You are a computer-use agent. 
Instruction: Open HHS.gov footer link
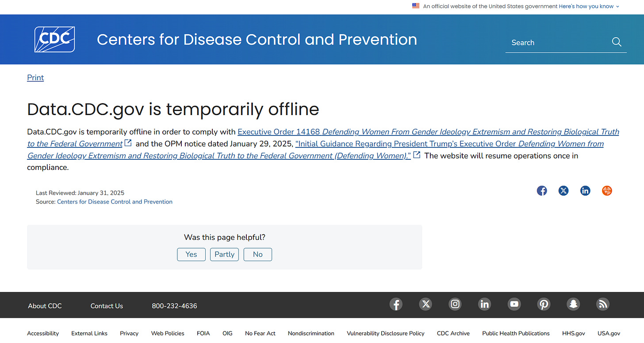(x=574, y=333)
